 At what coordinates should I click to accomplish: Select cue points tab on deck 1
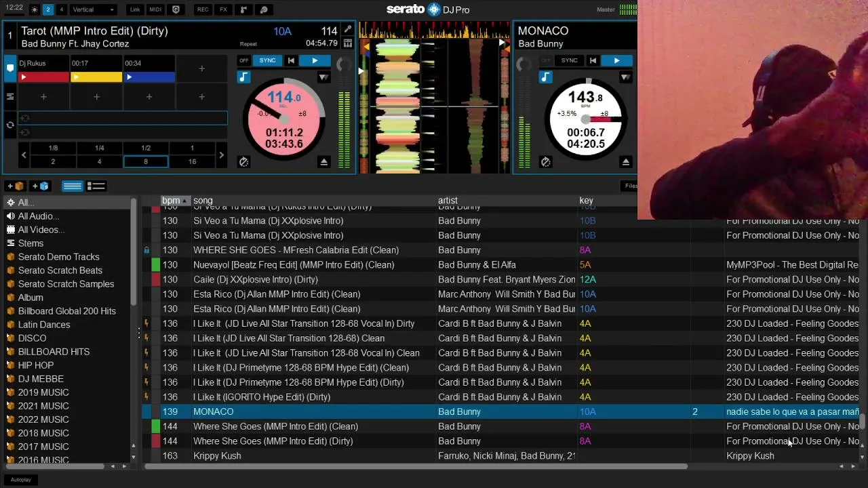10,68
